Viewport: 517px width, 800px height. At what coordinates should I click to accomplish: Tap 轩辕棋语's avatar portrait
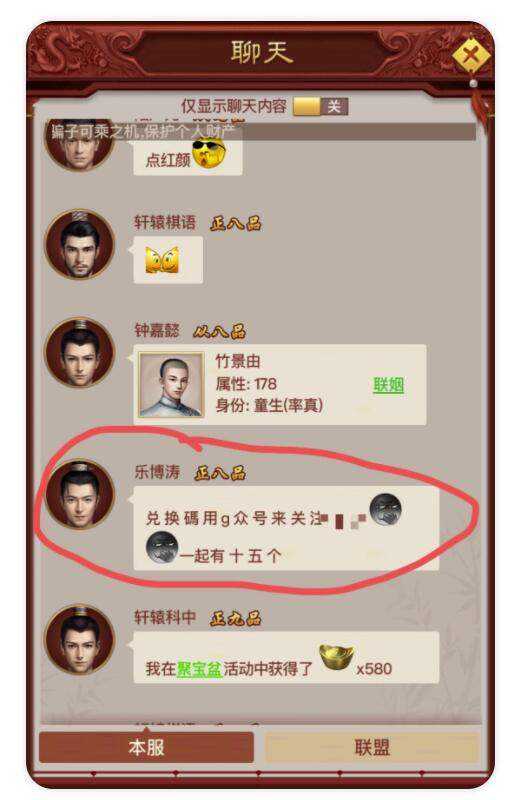click(80, 245)
